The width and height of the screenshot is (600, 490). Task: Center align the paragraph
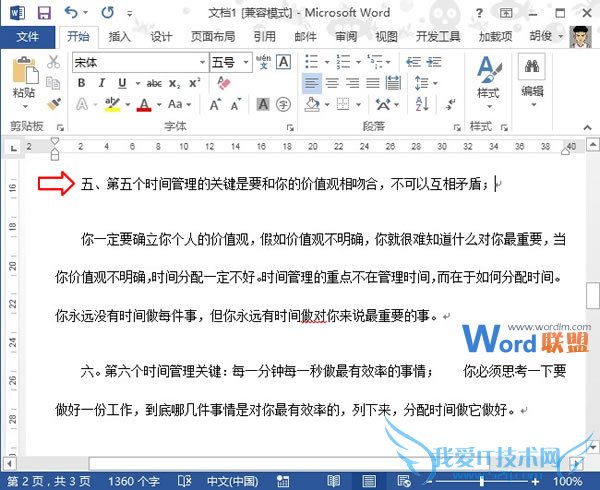(332, 83)
